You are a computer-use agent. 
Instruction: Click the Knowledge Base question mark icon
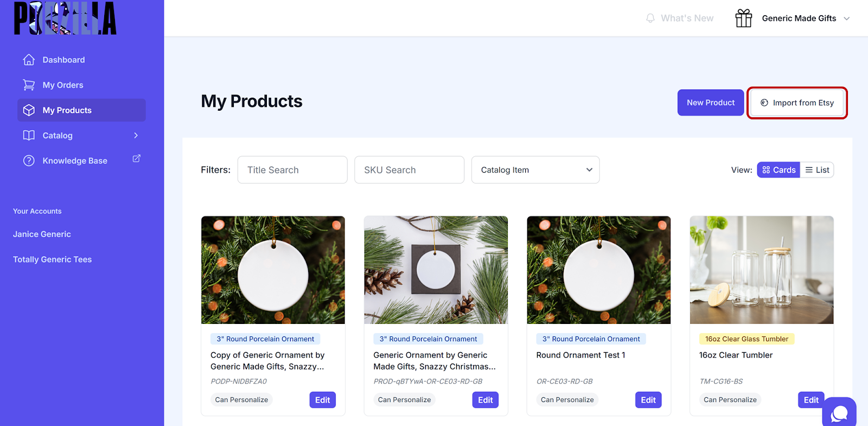pos(29,161)
